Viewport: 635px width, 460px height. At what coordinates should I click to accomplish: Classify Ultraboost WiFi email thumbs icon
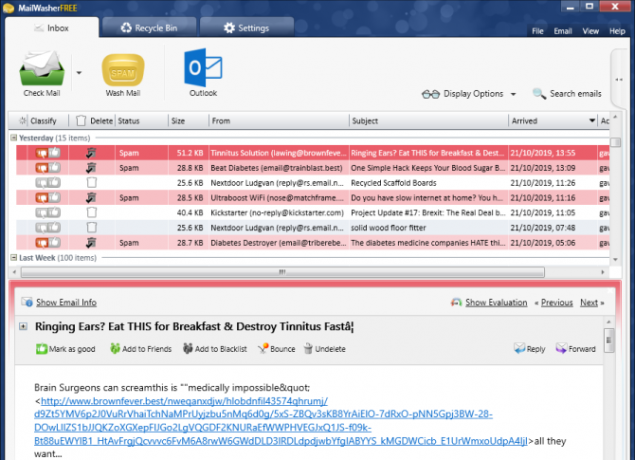48,198
